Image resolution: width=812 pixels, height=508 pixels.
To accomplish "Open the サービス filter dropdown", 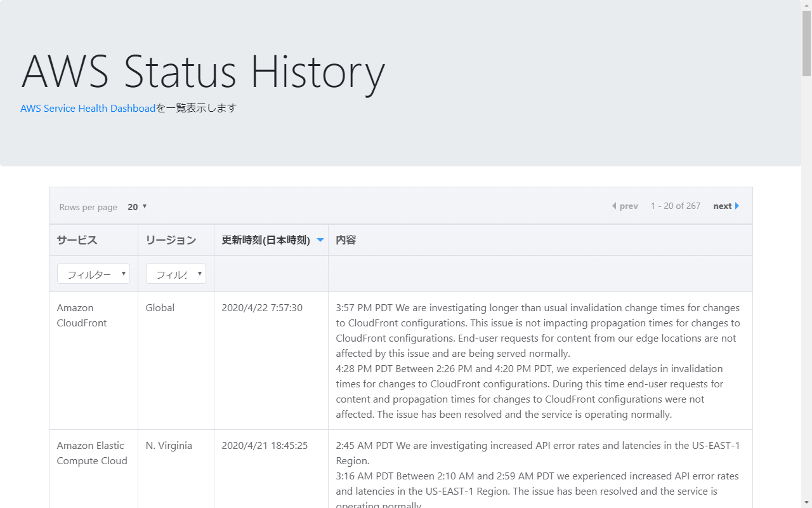I will [93, 274].
